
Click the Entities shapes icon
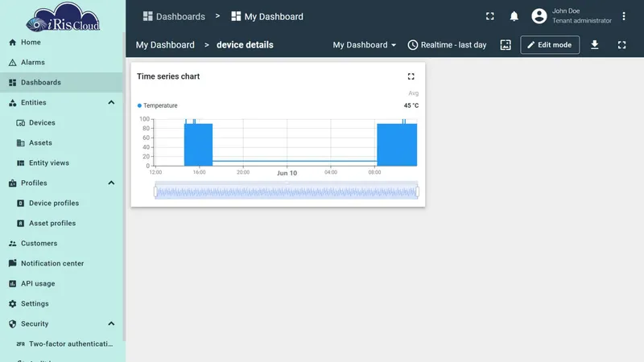(x=12, y=103)
